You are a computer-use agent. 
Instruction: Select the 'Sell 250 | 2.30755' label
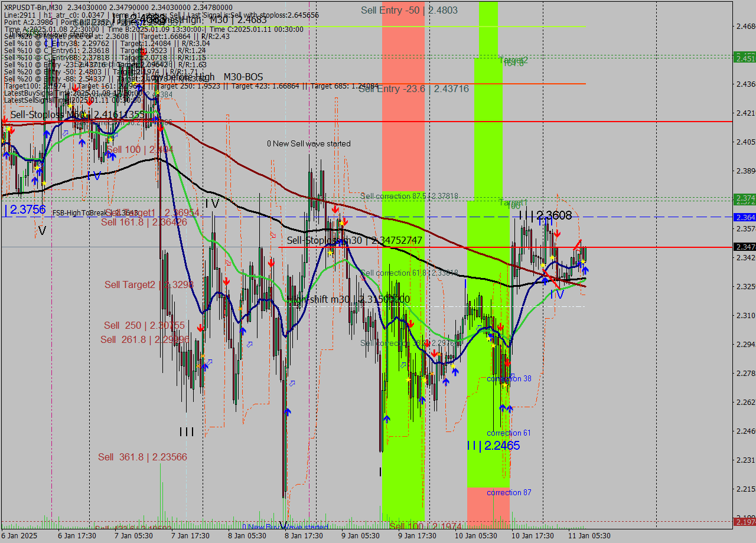[x=144, y=326]
